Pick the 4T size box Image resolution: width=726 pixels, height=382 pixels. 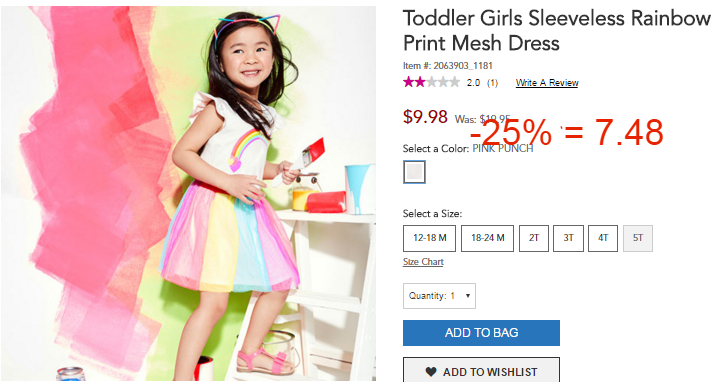[x=603, y=238]
